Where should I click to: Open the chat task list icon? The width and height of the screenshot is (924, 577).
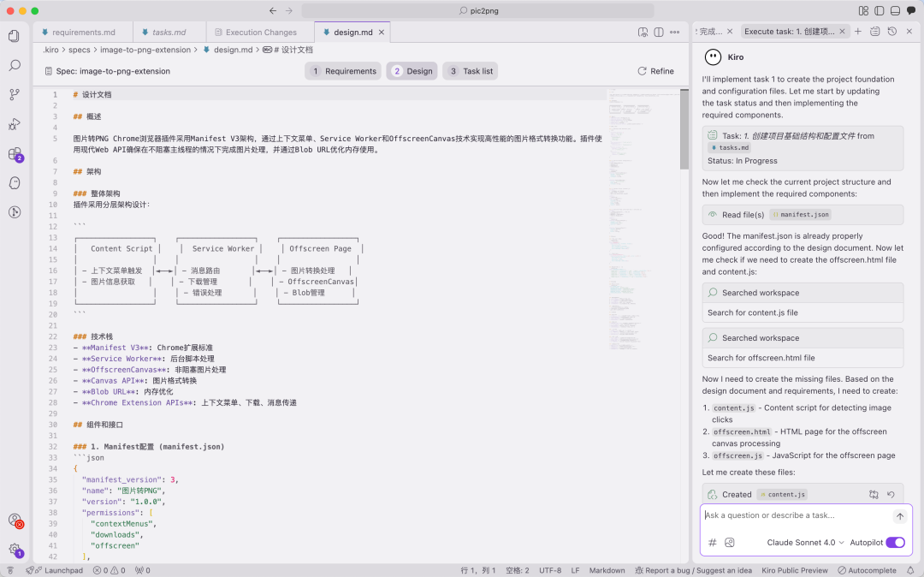(x=875, y=31)
